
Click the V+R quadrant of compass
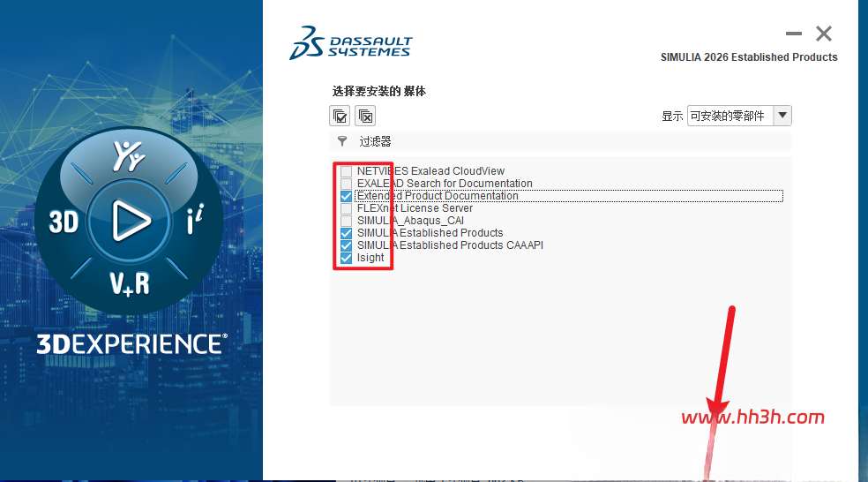point(130,283)
